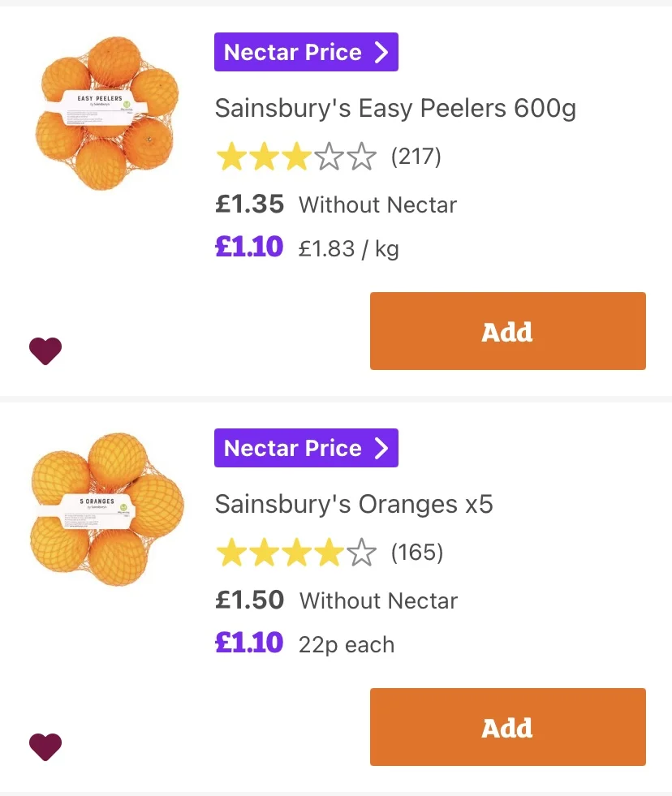Image resolution: width=672 pixels, height=796 pixels.
Task: View the 5 Oranges product image
Action: pos(106,509)
